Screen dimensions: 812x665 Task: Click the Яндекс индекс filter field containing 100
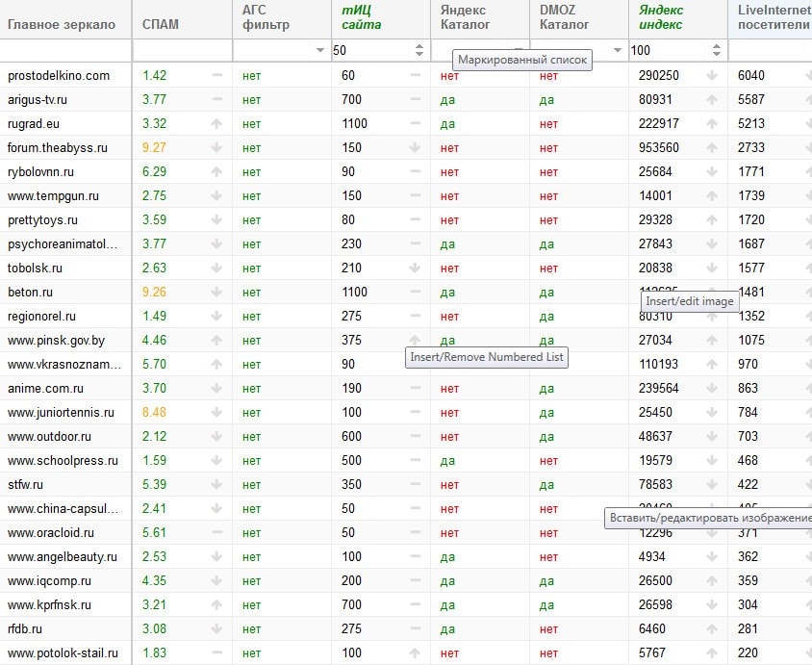[x=669, y=50]
